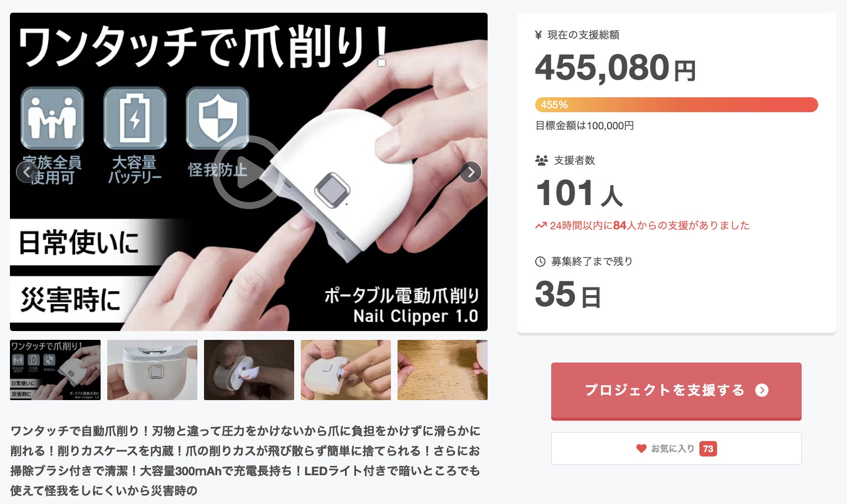Select the fourth thumbnail of hands trimming

[346, 370]
